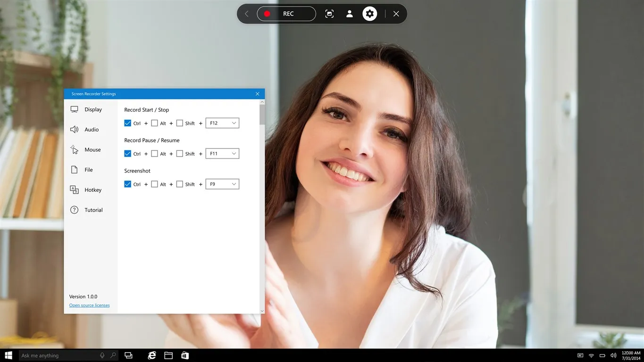Check Shift for Record Pause / Resume
The height and width of the screenshot is (362, 644).
point(180,153)
